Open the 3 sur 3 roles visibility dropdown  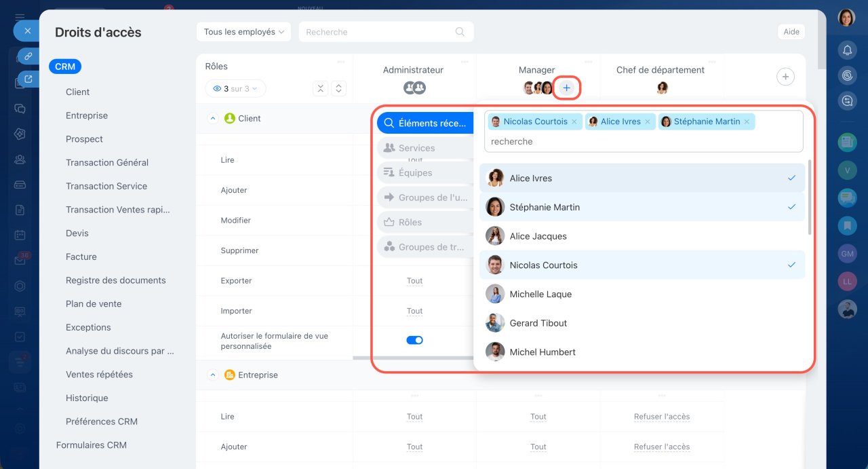tap(236, 89)
